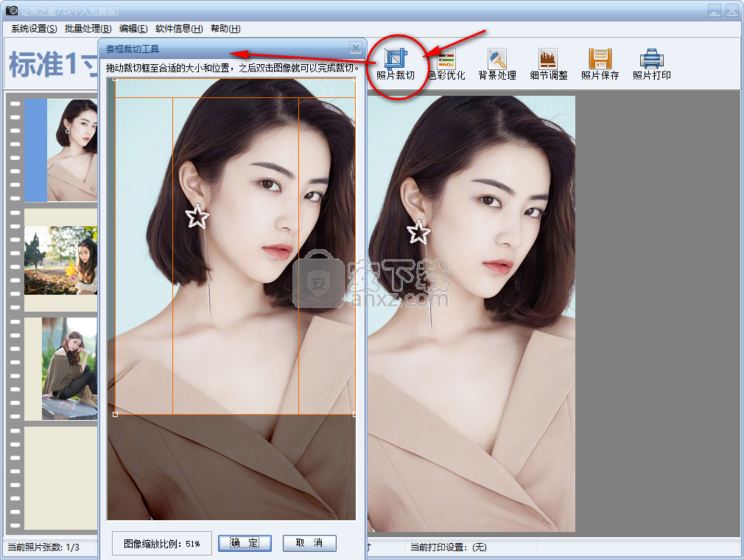Open the 系统设置(S) menu
The width and height of the screenshot is (744, 560).
click(34, 29)
